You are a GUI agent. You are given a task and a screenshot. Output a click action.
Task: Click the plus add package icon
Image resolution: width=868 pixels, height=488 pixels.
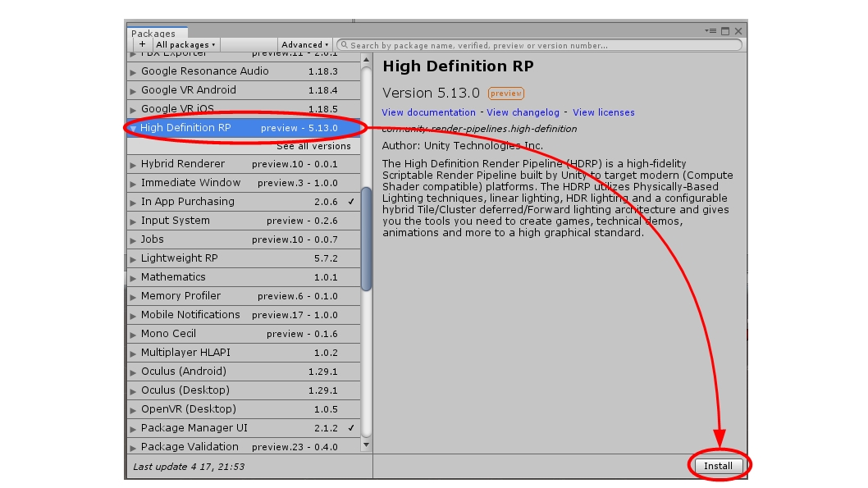point(142,44)
